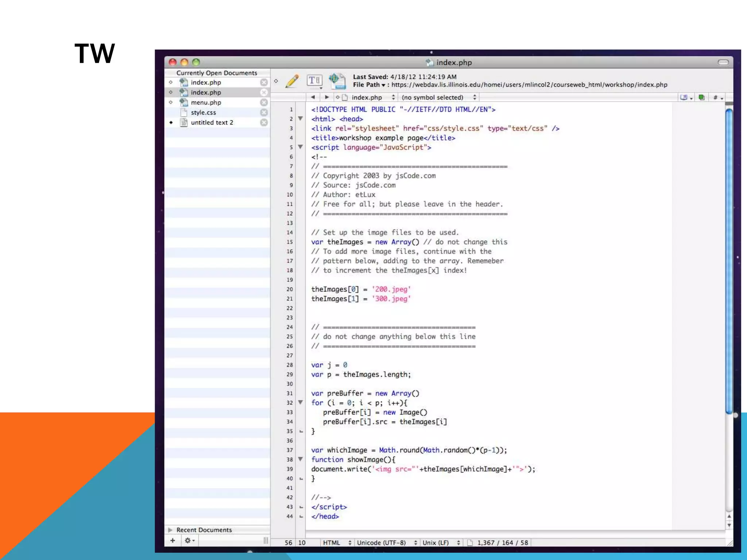The width and height of the screenshot is (747, 560).
Task: Click the green counterpart file icon
Action: click(701, 97)
